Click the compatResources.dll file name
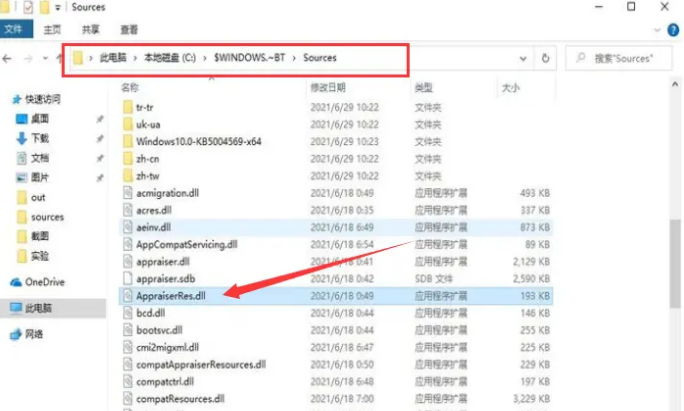Screen dimensions: 684x411 click(180, 398)
